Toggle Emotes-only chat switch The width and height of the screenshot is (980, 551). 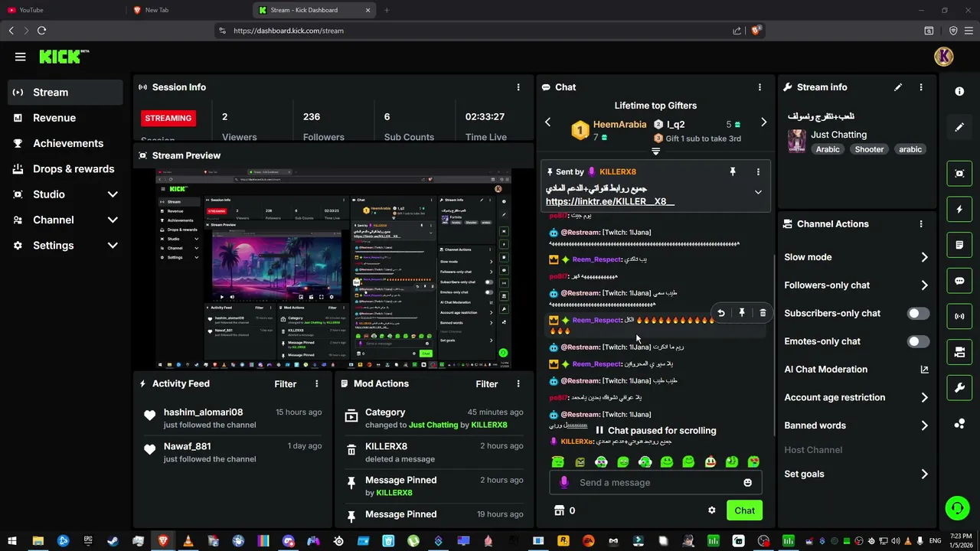[x=918, y=341]
